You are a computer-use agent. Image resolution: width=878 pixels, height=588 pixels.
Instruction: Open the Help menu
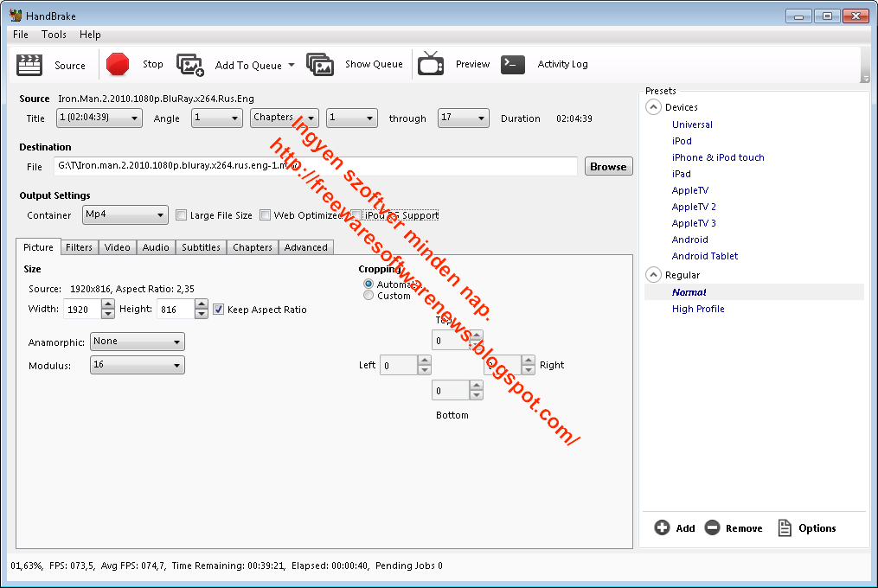tap(90, 35)
